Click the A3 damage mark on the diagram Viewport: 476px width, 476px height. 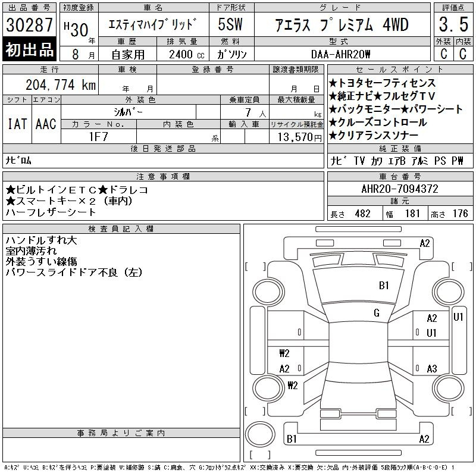coord(432,368)
